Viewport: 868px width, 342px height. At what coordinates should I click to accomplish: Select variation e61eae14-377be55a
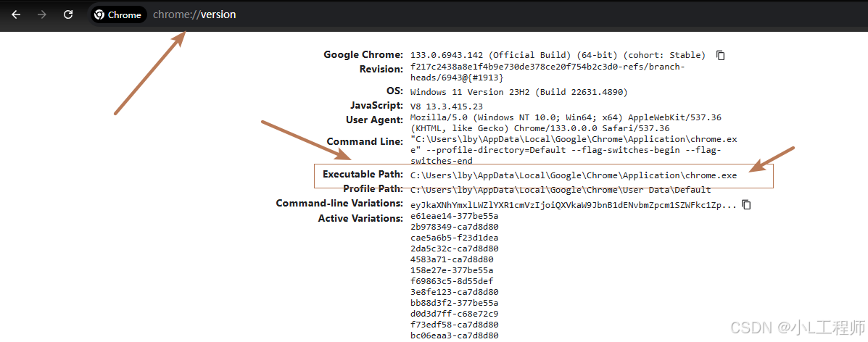455,216
